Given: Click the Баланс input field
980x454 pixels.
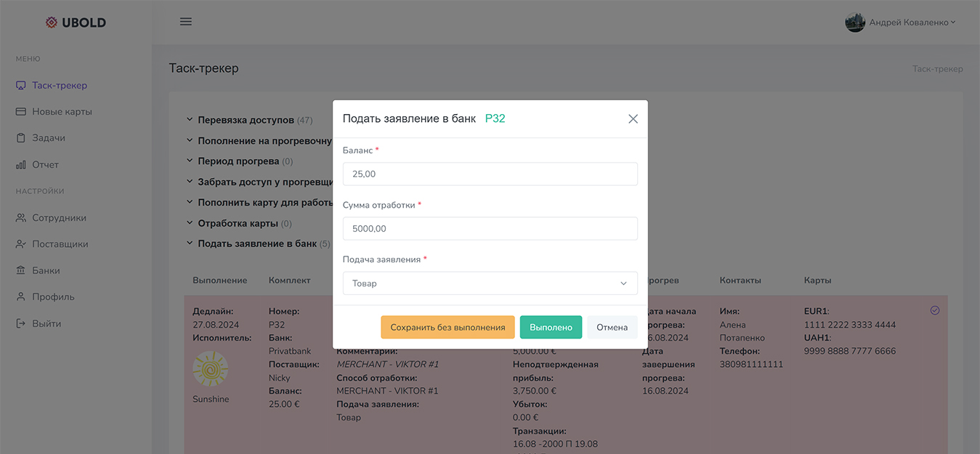Looking at the screenshot, I should point(490,174).
